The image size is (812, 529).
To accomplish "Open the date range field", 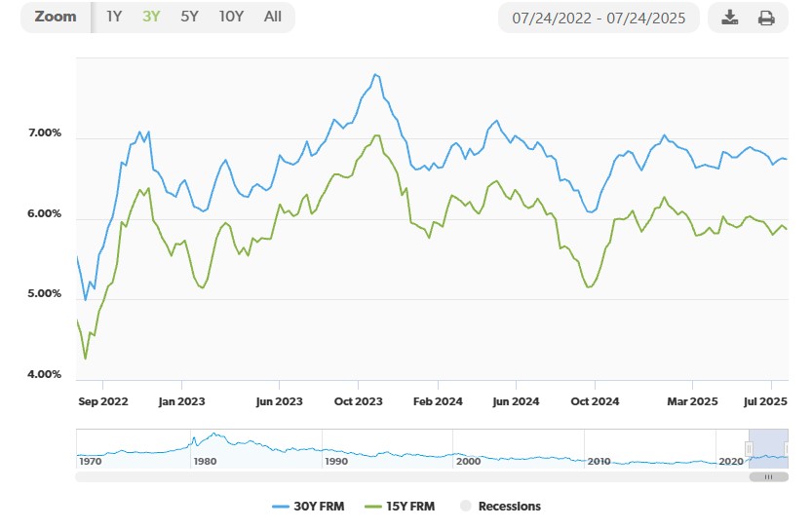I will [599, 18].
